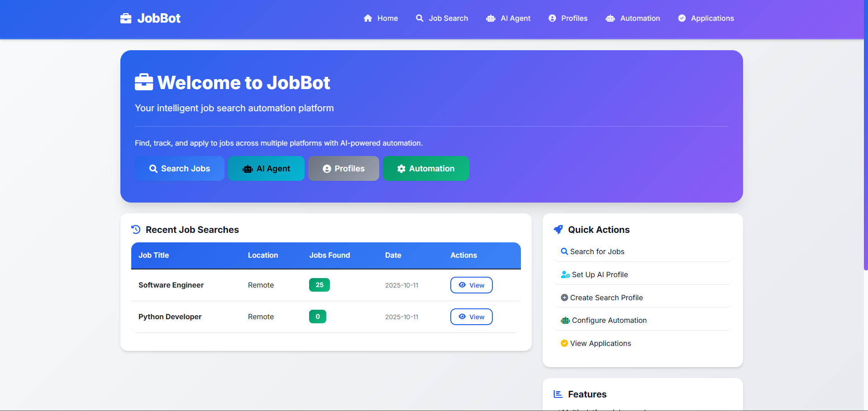Select the robot icon for AI Agent
868x411 pixels.
tap(491, 18)
